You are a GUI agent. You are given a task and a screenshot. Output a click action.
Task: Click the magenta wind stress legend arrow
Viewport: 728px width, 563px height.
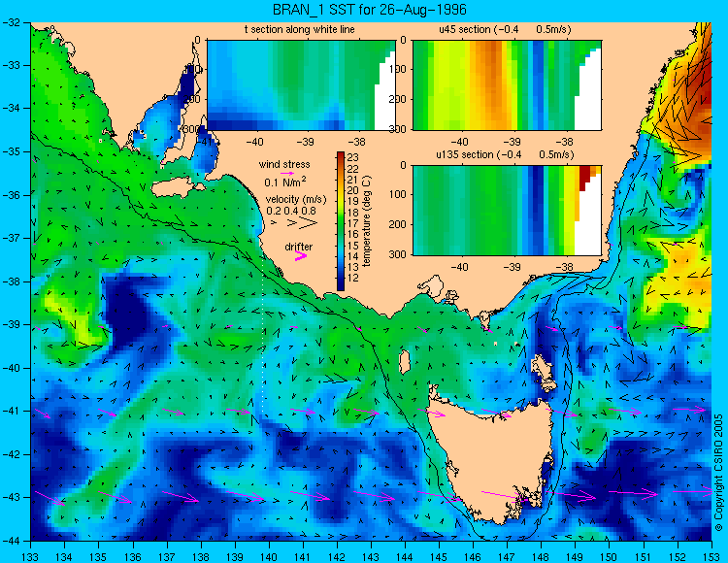coord(287,173)
